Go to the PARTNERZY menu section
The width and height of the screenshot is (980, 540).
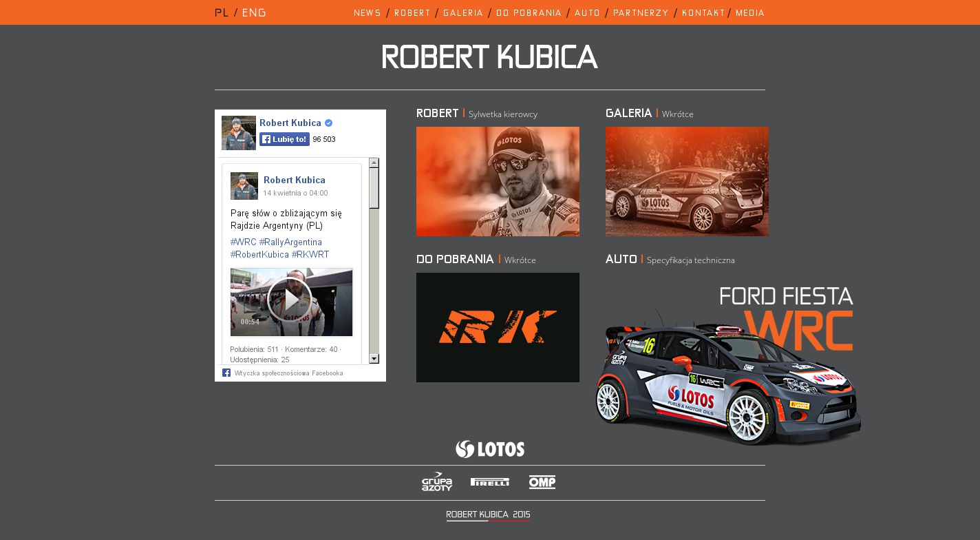click(641, 13)
